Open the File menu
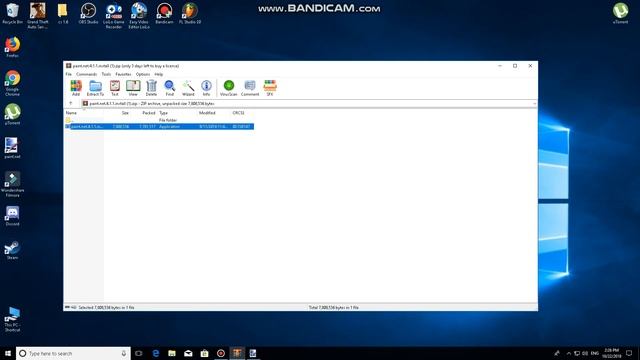Image resolution: width=640 pixels, height=360 pixels. [x=69, y=74]
